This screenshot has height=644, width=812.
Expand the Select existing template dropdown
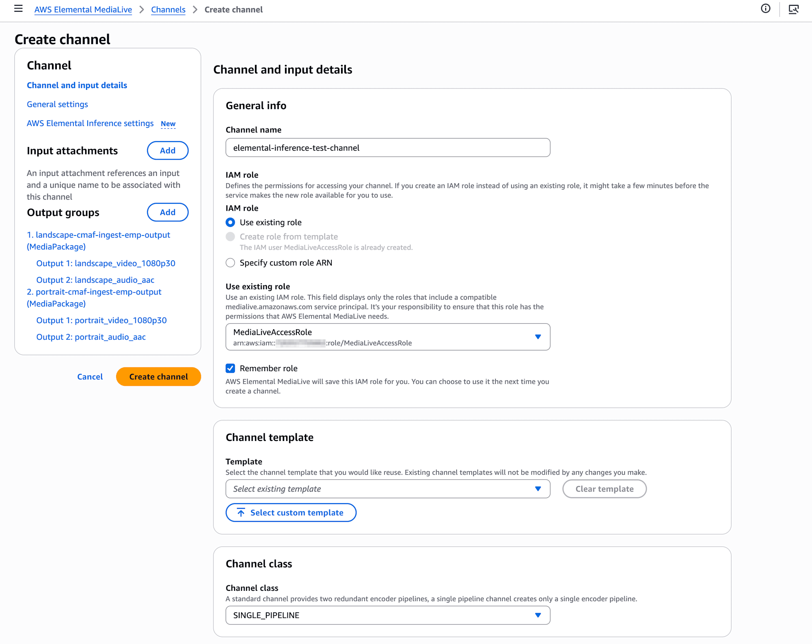(387, 489)
